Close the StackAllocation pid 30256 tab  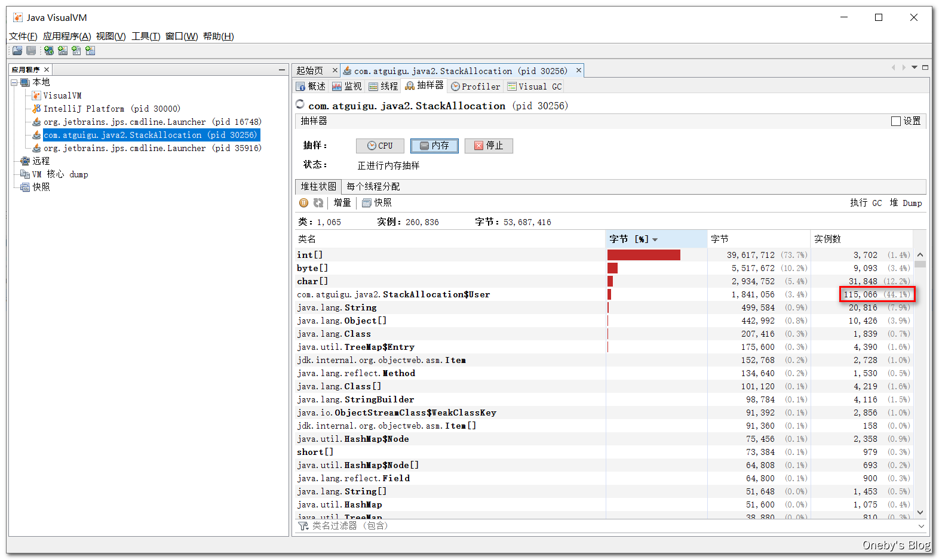tap(578, 70)
